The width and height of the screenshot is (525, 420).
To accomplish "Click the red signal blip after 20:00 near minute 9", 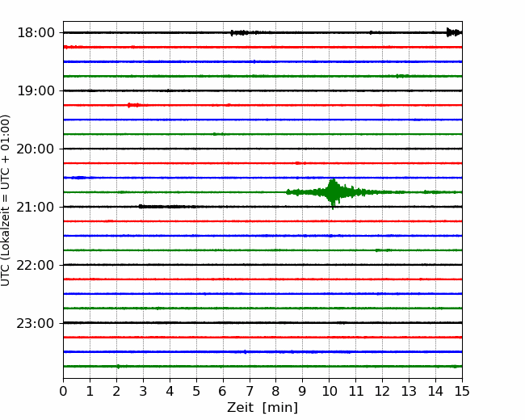I will click(x=299, y=163).
